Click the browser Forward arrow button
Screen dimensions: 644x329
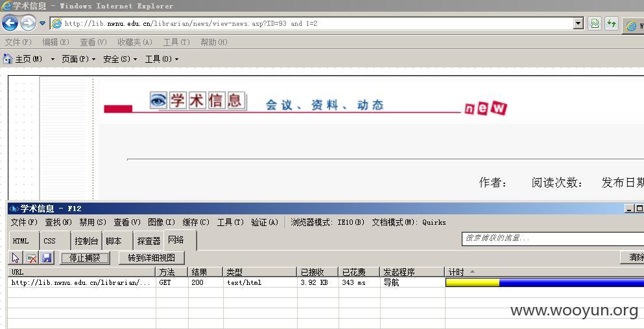(x=28, y=23)
